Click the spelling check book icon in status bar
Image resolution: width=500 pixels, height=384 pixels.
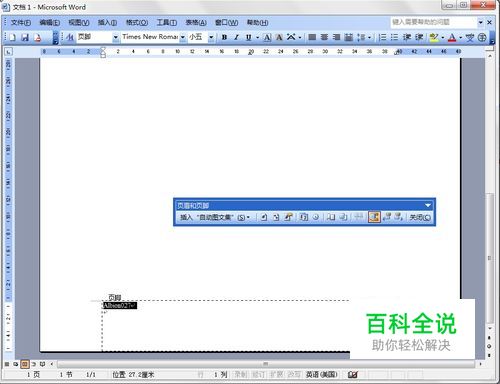click(x=353, y=375)
